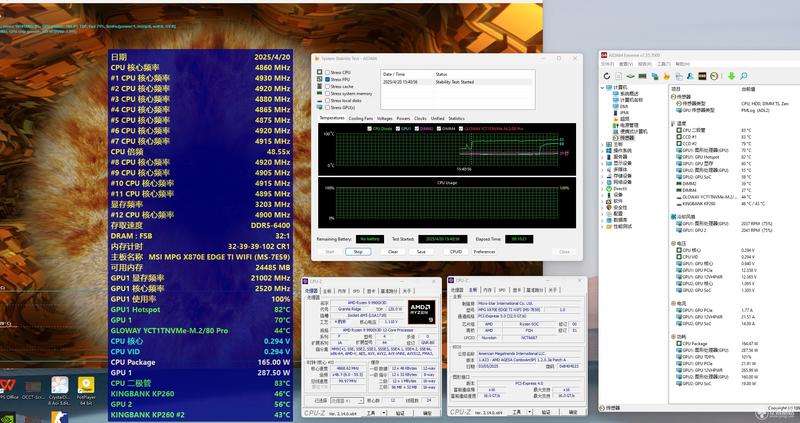Click GPU1 Hotspot 82°C reading in overlay
Image resolution: width=800 pixels, height=423 pixels.
tap(201, 310)
